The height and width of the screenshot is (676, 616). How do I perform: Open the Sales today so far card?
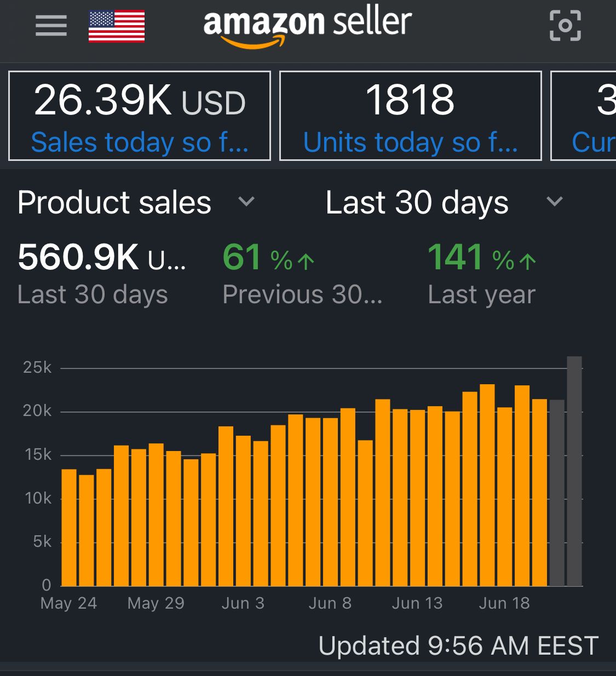[140, 116]
